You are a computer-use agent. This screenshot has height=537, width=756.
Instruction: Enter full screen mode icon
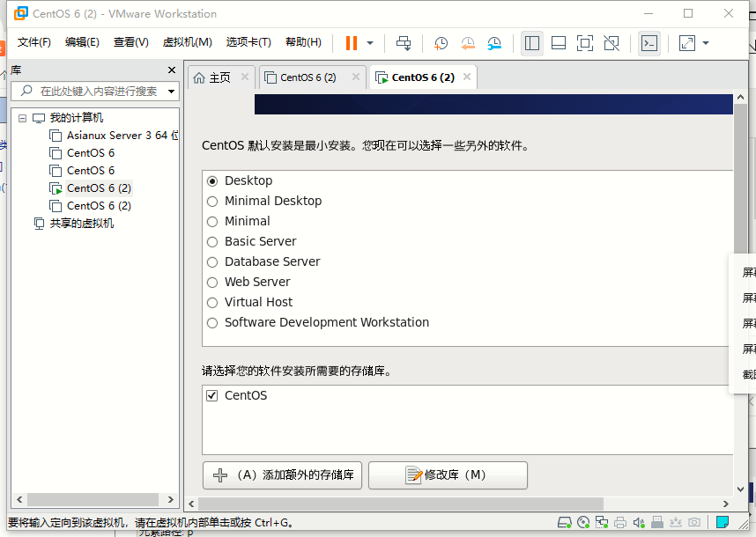click(x=585, y=43)
